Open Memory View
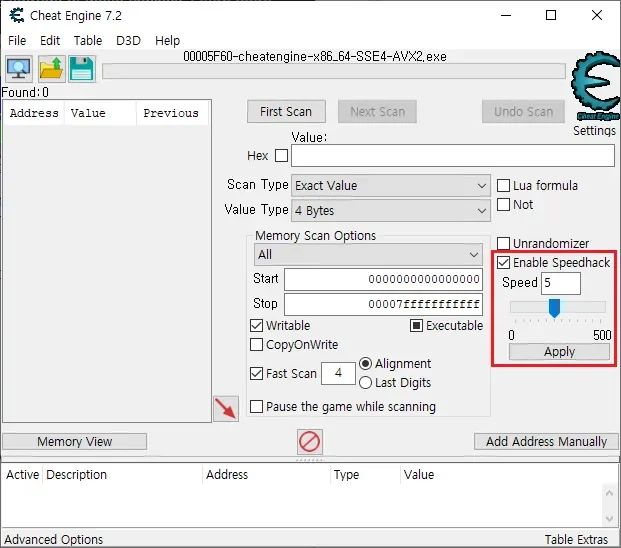621x548 pixels. 74,441
